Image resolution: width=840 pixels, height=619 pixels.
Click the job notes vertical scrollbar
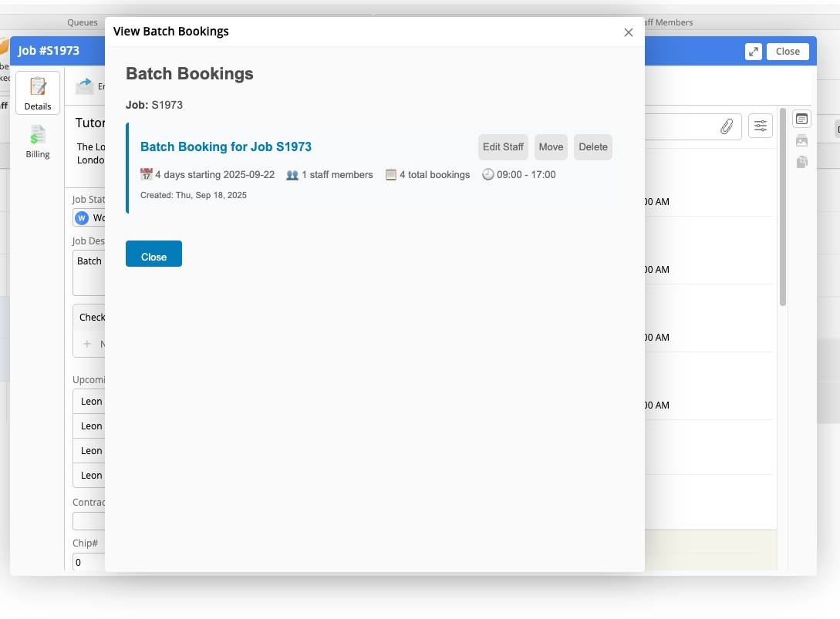click(783, 208)
